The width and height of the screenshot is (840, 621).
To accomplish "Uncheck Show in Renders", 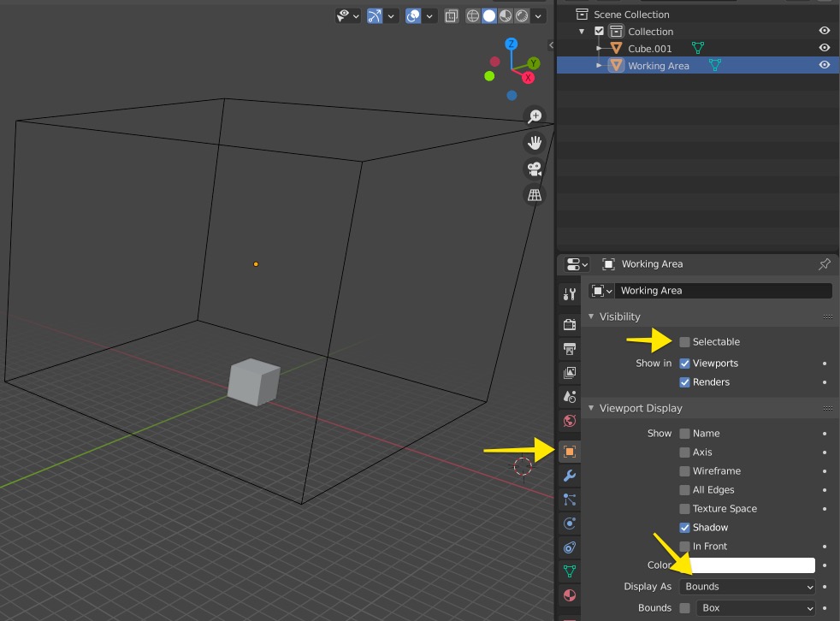I will [x=684, y=382].
